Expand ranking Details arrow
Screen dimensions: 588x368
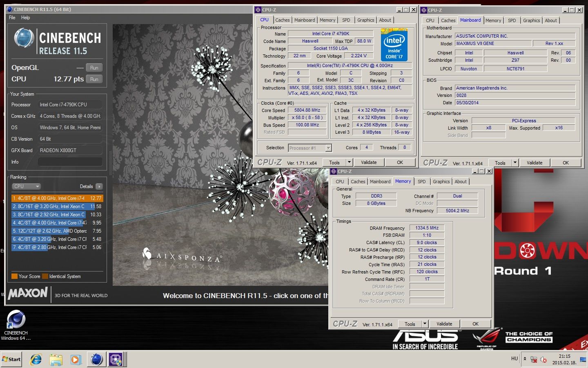point(99,186)
